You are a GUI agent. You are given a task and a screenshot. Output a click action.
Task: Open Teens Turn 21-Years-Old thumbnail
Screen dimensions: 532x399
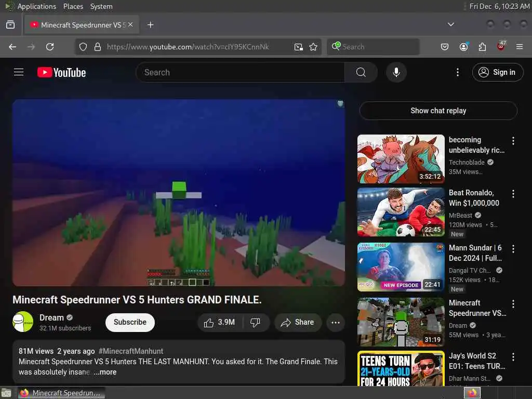pyautogui.click(x=401, y=368)
